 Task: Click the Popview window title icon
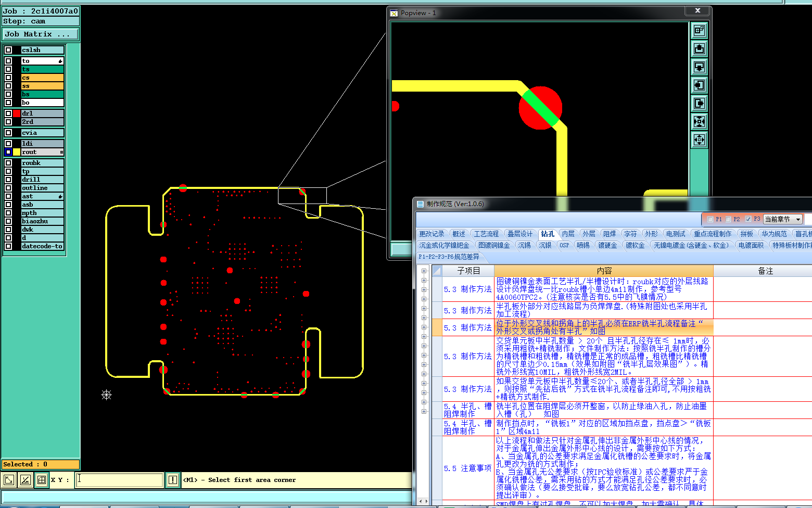click(x=394, y=13)
